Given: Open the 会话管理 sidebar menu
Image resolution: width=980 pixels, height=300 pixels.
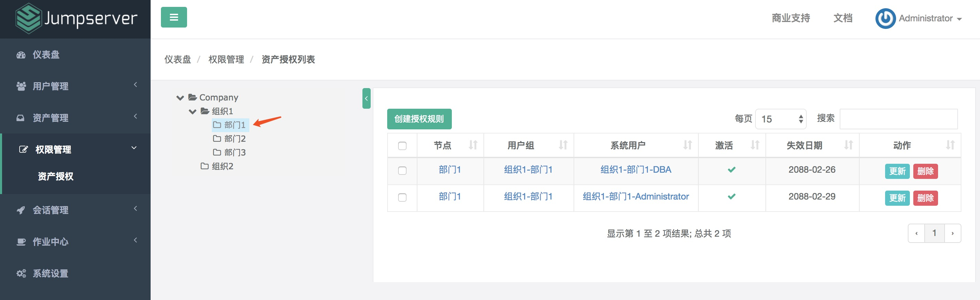Looking at the screenshot, I should (x=75, y=210).
